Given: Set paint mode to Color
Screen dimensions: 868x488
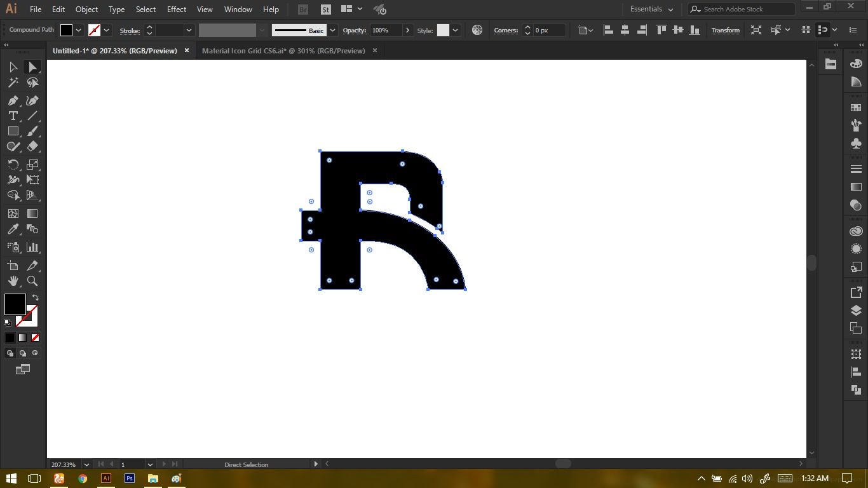Looking at the screenshot, I should 10,338.
